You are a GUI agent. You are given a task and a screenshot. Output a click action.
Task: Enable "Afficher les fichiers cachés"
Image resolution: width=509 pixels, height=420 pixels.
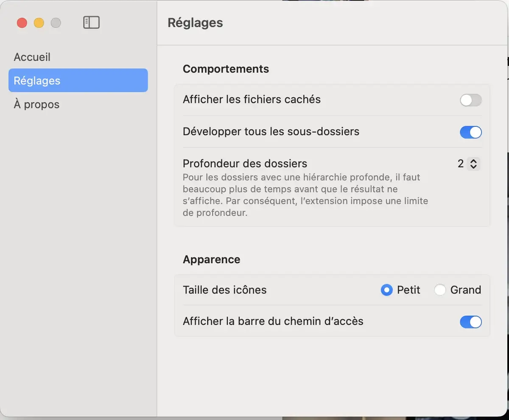[x=470, y=100]
